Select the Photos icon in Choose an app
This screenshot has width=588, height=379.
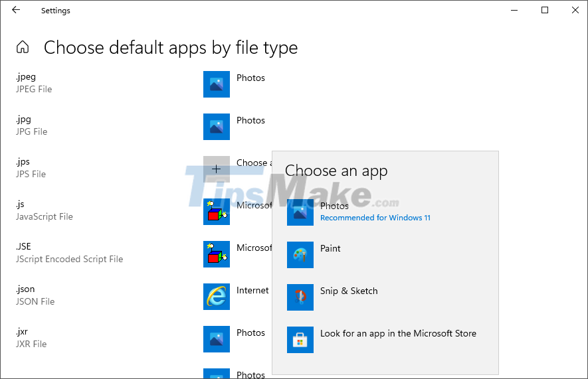300,212
